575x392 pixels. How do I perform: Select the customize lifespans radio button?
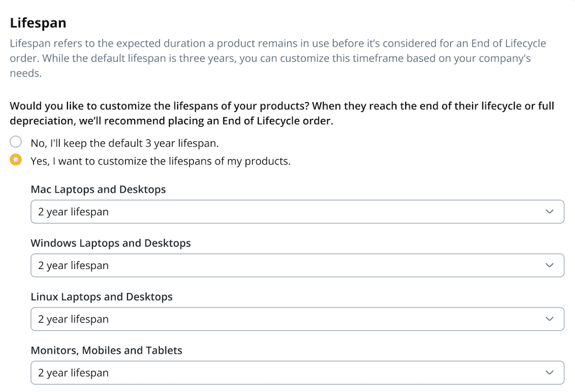click(x=16, y=160)
